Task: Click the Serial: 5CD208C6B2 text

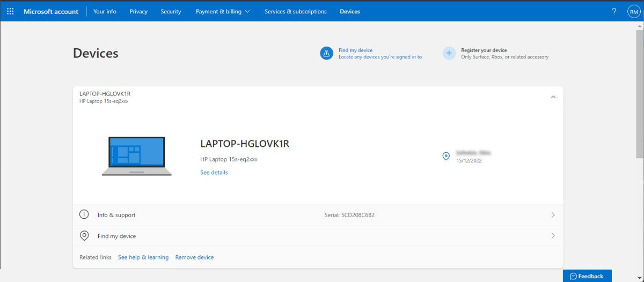Action: point(350,215)
